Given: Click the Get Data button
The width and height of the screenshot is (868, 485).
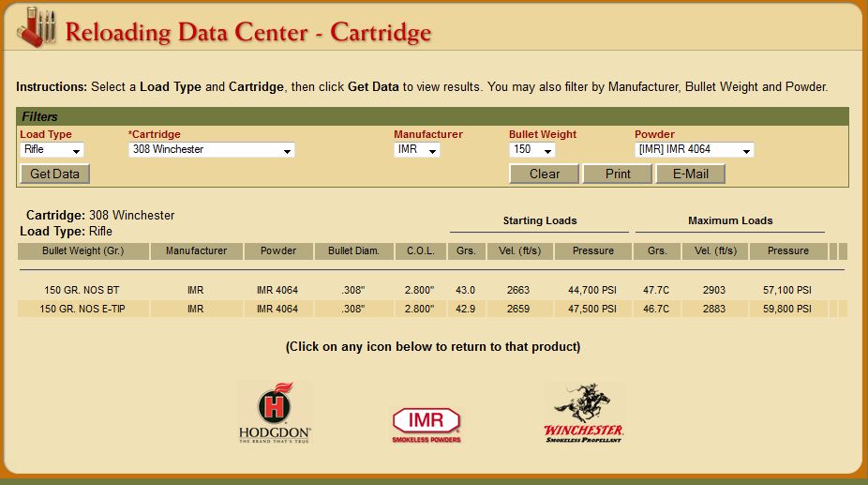Looking at the screenshot, I should [54, 174].
